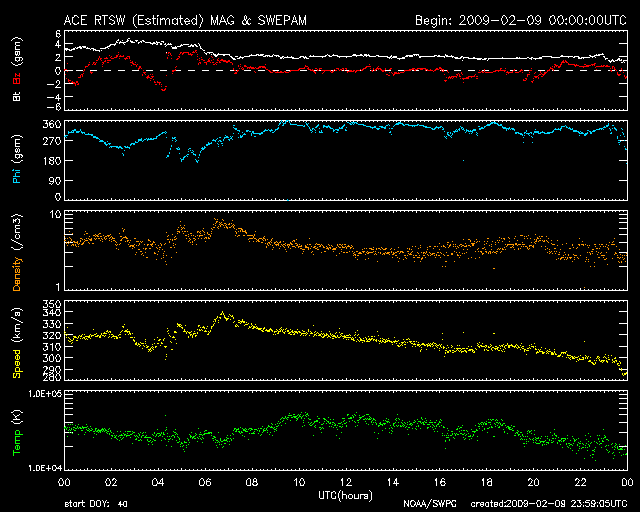Click the "320" tick on the Speed axis

(x=52, y=336)
